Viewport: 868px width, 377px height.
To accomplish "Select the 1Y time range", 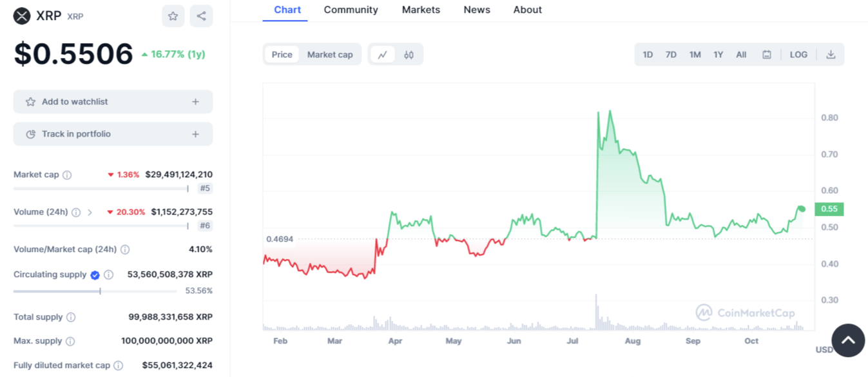I will pos(718,55).
